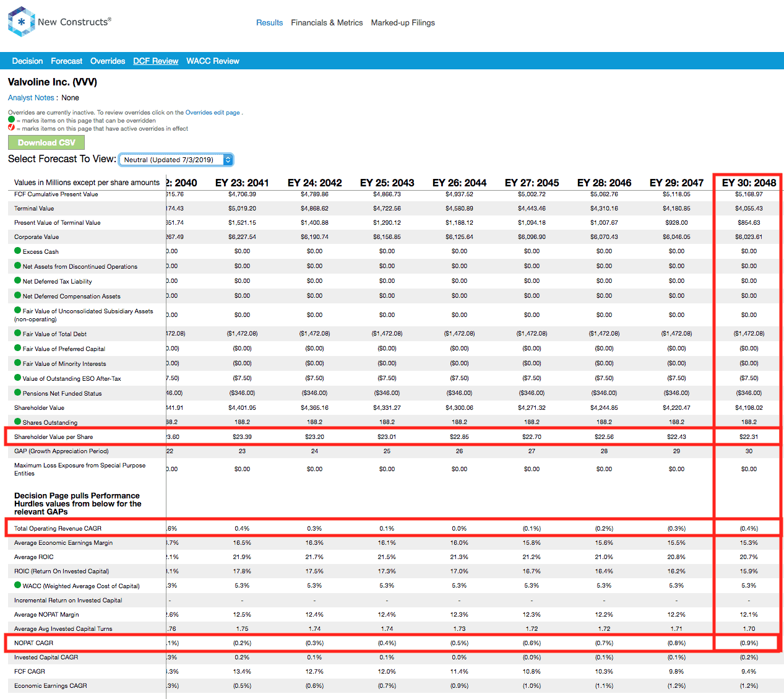Click green dot beside Net Deferred Compensation Assets
Screen dimensions: 784x699
point(18,295)
